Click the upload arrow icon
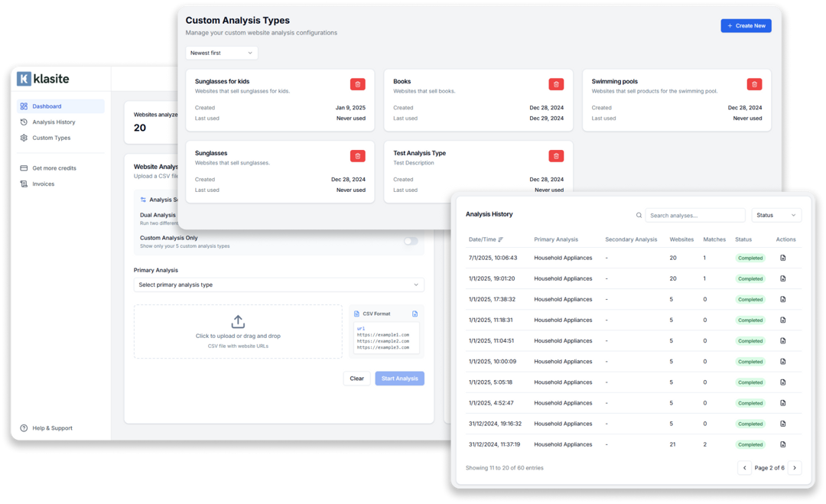826x504 pixels. (x=238, y=322)
